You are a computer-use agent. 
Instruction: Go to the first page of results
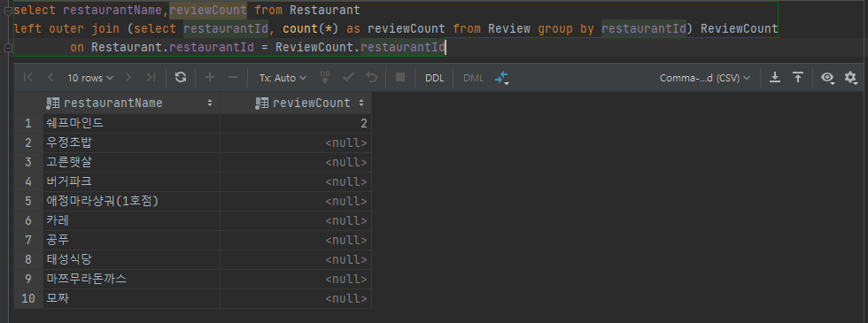tap(27, 78)
